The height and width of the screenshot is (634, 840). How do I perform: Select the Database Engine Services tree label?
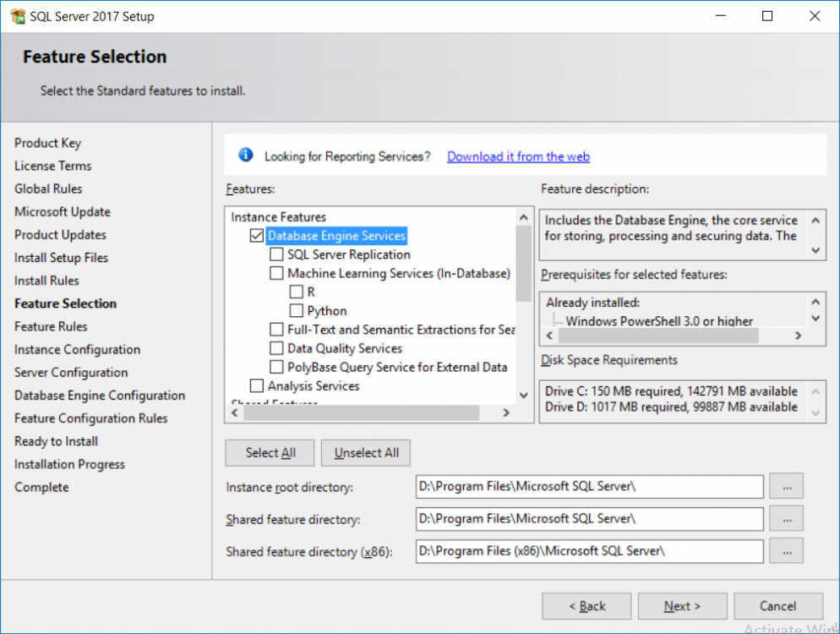coord(336,236)
